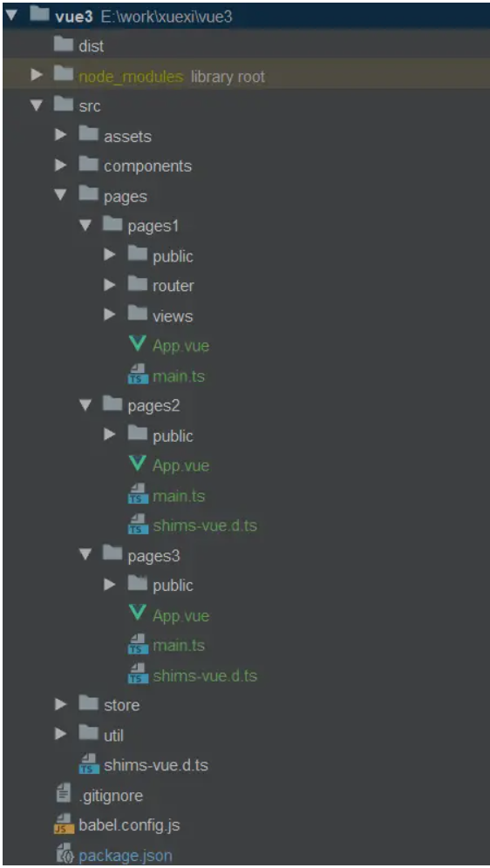Select the vue3 project root node
Viewport: 490px width, 868px height.
point(73,16)
